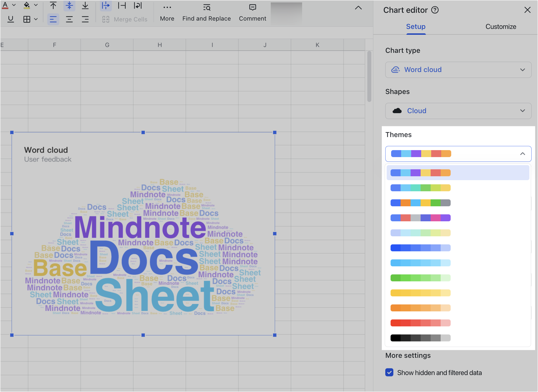Toggle text overflow mode
Viewport: 538px width, 392px height.
click(x=106, y=5)
